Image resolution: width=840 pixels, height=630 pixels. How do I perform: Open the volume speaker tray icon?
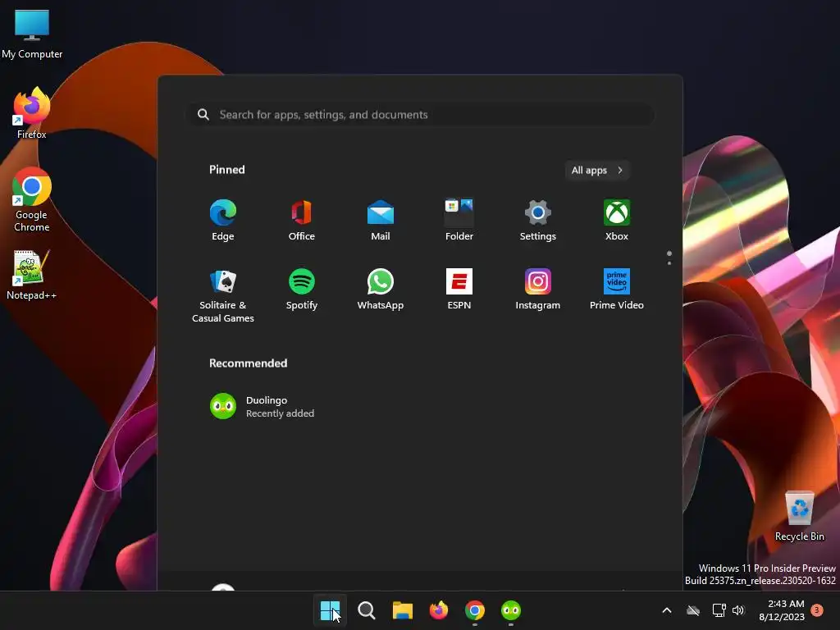[x=738, y=610]
